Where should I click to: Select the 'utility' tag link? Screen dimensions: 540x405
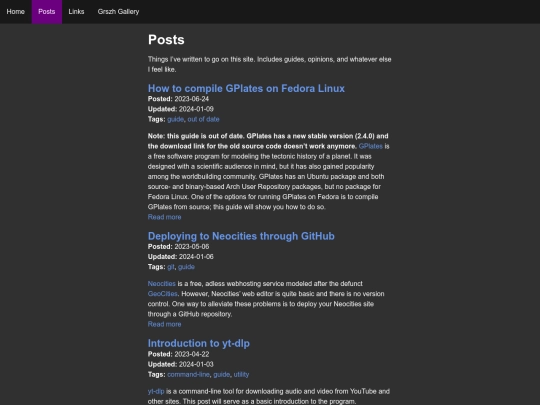241,374
